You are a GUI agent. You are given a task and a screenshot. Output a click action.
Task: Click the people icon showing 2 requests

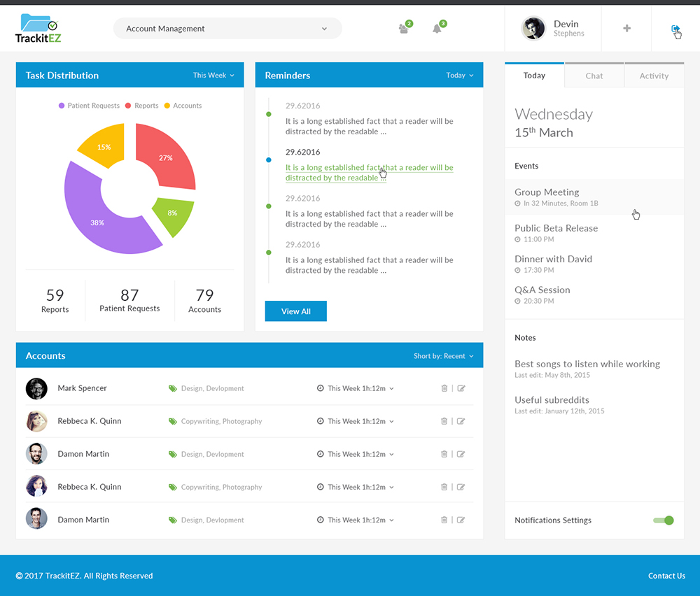(405, 28)
